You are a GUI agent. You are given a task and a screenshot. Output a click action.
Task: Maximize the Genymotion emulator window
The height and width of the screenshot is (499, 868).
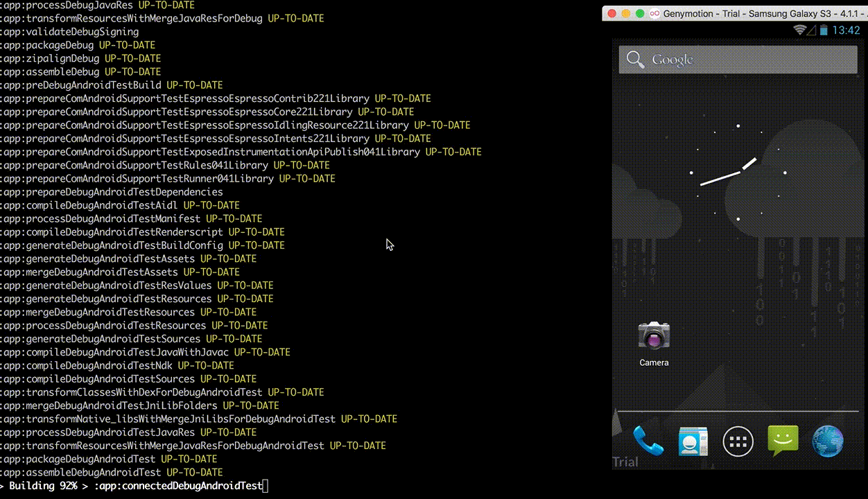(x=640, y=13)
